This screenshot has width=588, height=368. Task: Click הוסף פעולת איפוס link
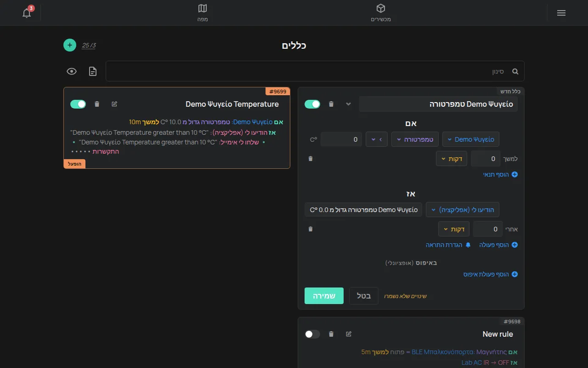coord(491,274)
